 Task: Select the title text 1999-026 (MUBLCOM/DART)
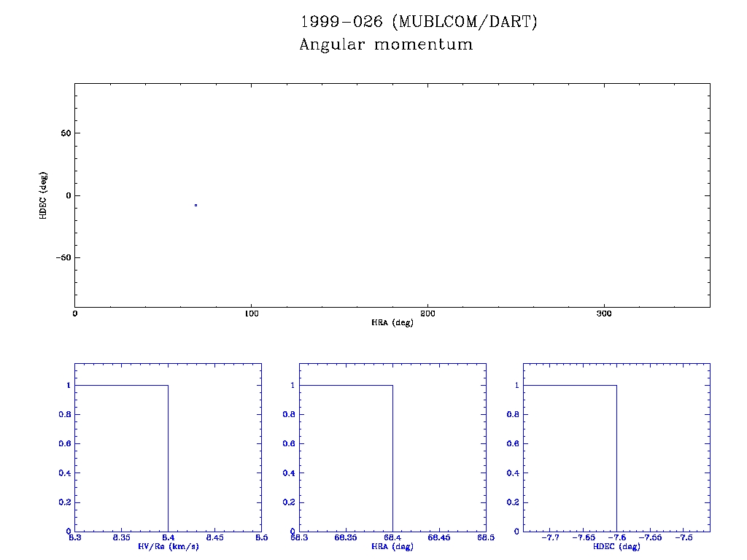tap(418, 22)
